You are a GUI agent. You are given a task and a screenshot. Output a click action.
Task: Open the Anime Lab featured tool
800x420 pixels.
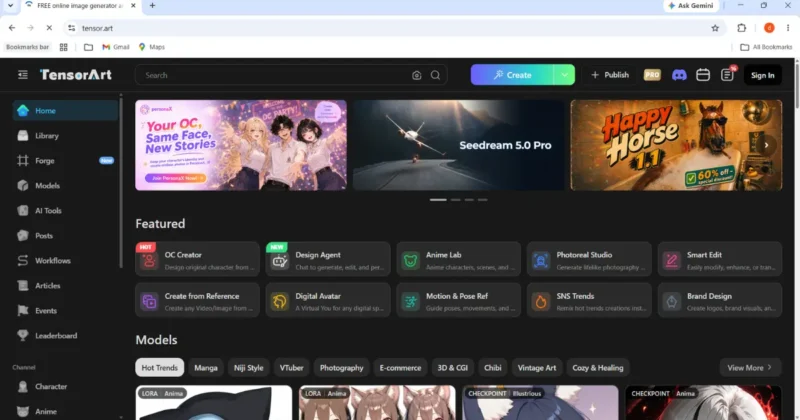(x=459, y=259)
